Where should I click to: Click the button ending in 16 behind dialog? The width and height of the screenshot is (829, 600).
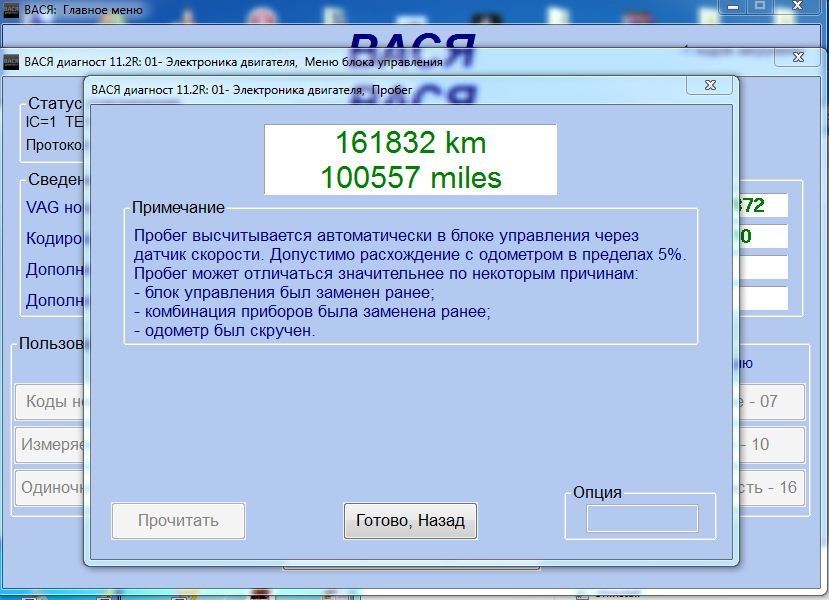[x=771, y=487]
